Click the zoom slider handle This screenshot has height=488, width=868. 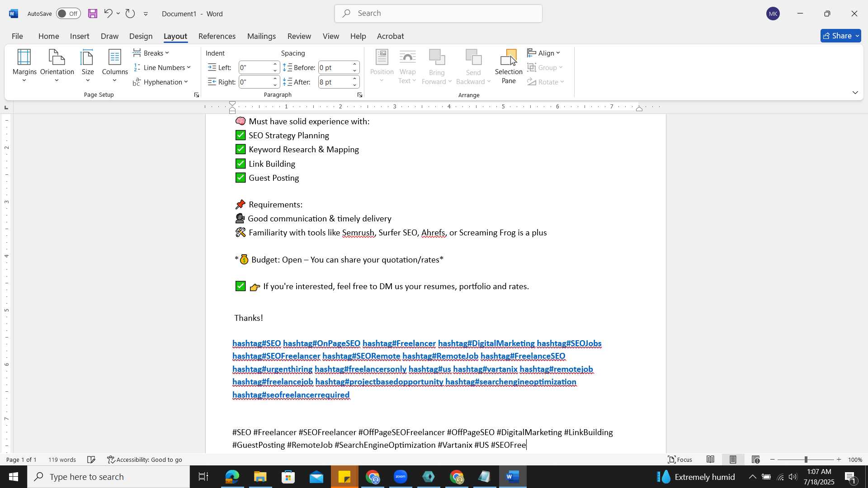[x=806, y=460]
